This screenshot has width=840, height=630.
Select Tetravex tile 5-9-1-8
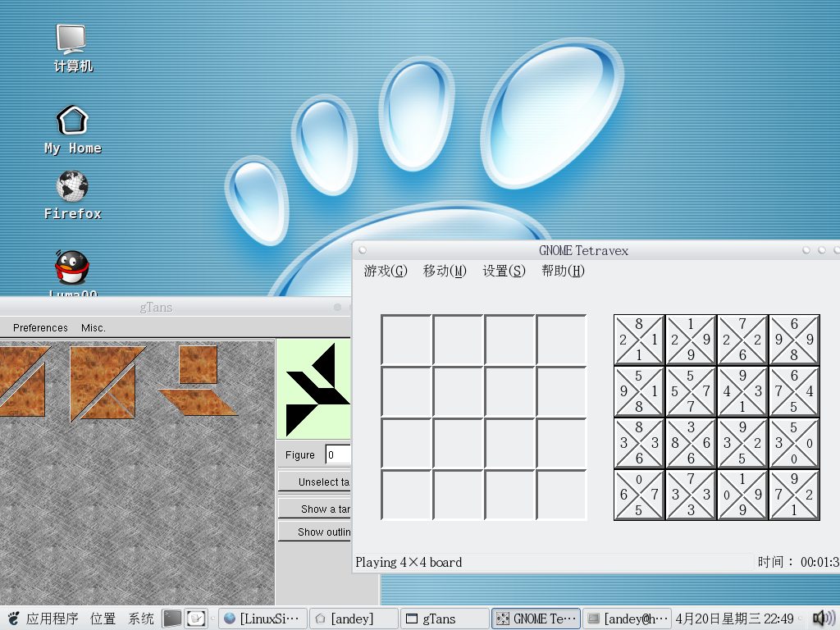pos(638,391)
